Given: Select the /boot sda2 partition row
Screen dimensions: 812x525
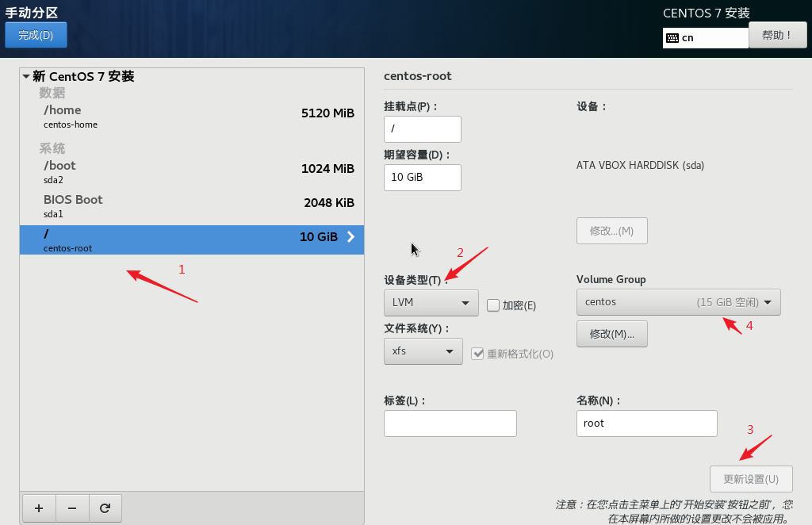Looking at the screenshot, I should 192,172.
